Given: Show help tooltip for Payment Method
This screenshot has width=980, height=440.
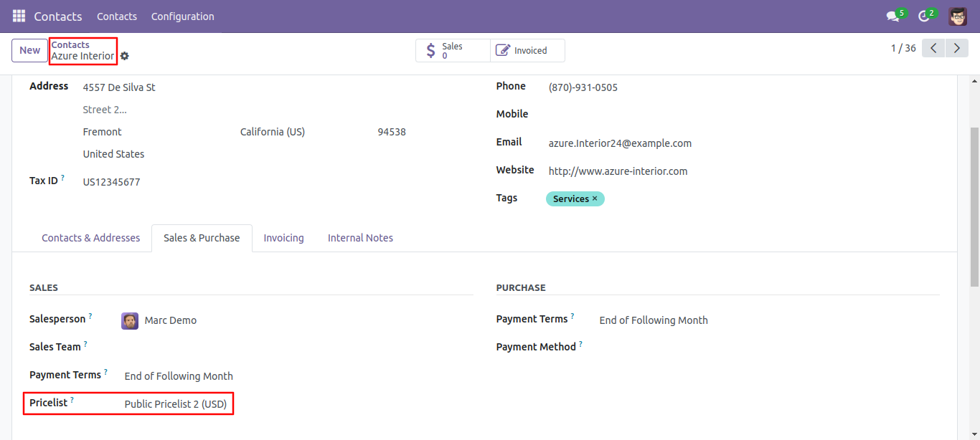Looking at the screenshot, I should tap(580, 344).
